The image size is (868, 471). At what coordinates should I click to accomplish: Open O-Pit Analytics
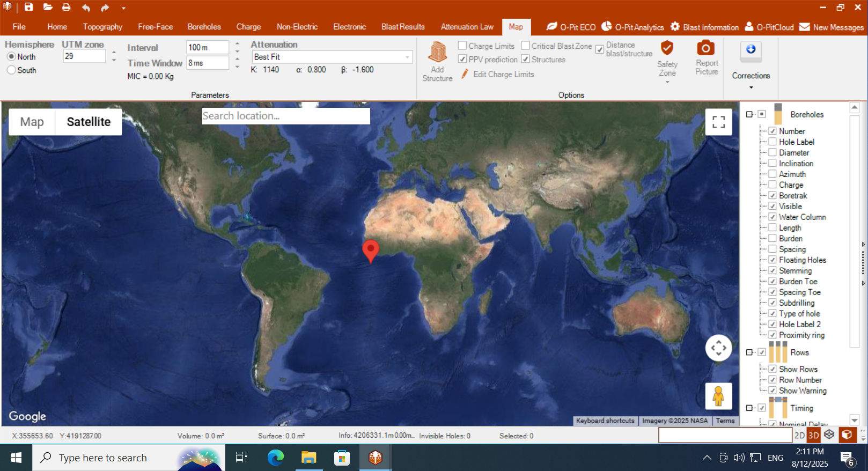pos(632,27)
